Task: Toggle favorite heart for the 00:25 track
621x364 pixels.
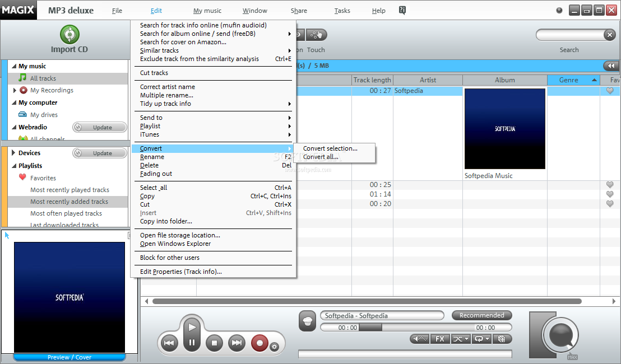Action: tap(610, 184)
